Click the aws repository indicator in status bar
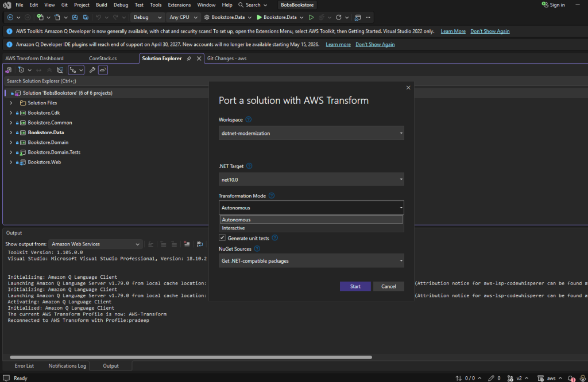Screen dimensions: 588x382 click(550, 378)
